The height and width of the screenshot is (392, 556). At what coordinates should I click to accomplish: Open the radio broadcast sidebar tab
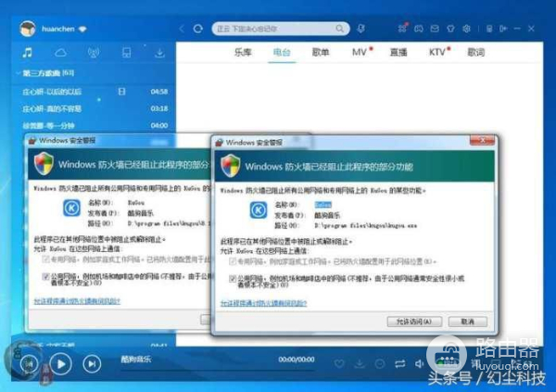click(94, 53)
